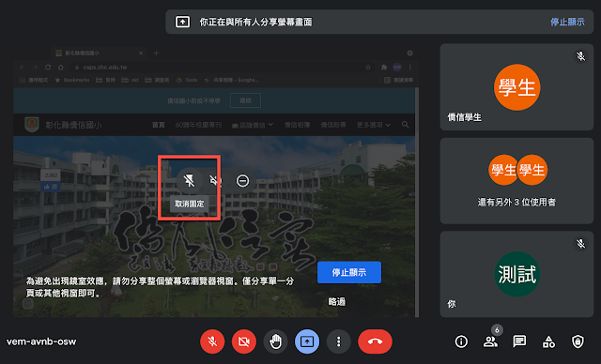
Task: Click the blue 停止顯示 button
Action: tap(349, 272)
